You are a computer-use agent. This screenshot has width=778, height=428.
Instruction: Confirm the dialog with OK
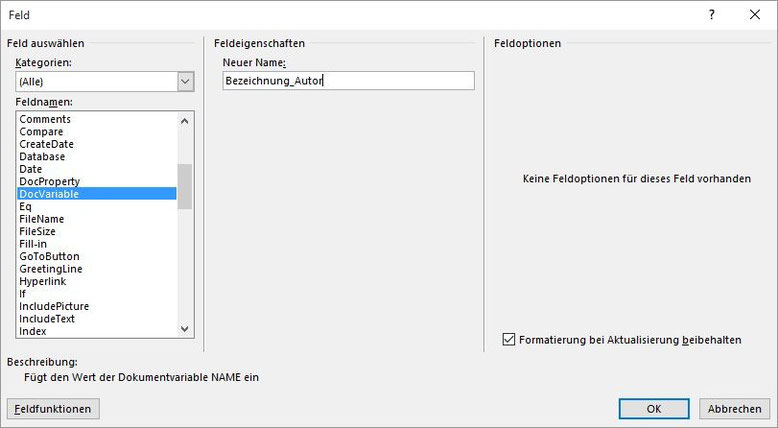pyautogui.click(x=654, y=409)
